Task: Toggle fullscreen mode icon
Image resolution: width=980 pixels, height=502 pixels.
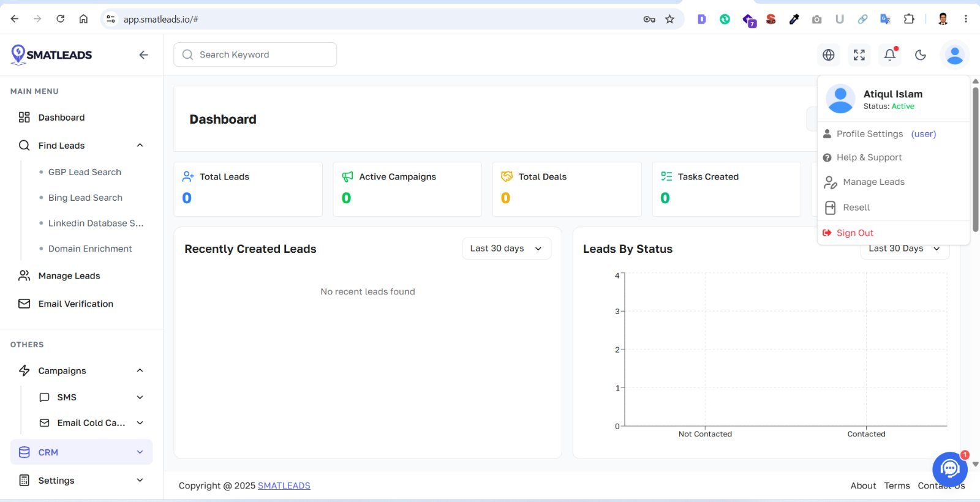Action: tap(859, 55)
